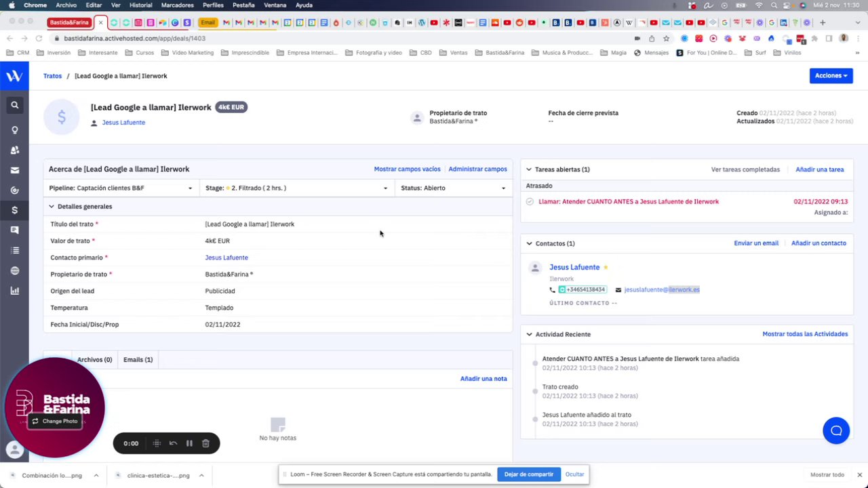Screen dimensions: 868x488
Task: Click Añadir una tarea
Action: [820, 169]
